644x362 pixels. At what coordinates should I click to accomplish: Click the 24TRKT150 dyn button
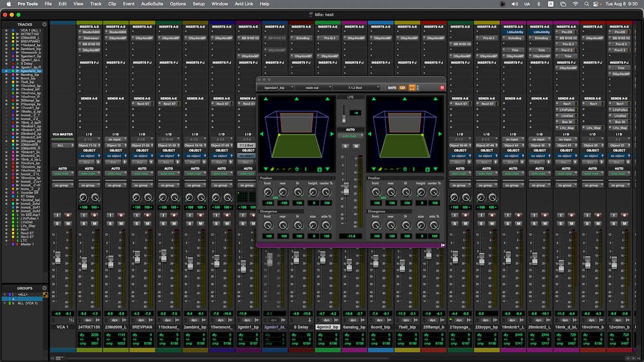pyautogui.click(x=89, y=320)
